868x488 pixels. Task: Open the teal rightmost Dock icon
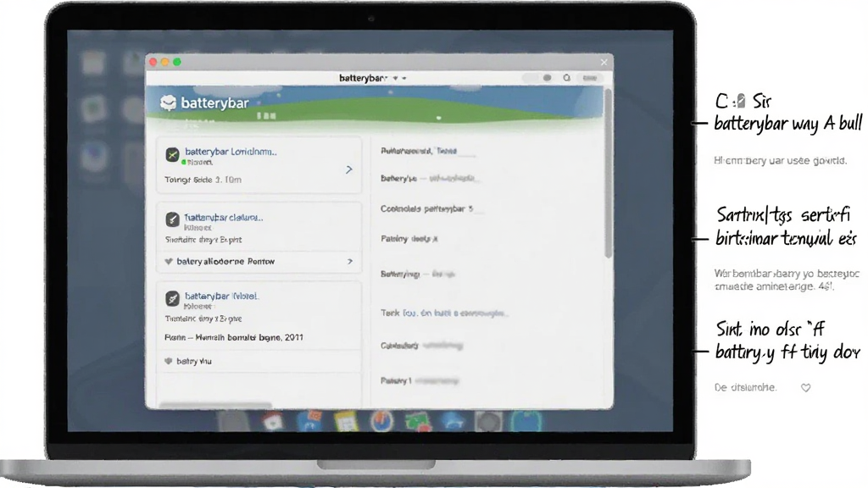point(525,421)
